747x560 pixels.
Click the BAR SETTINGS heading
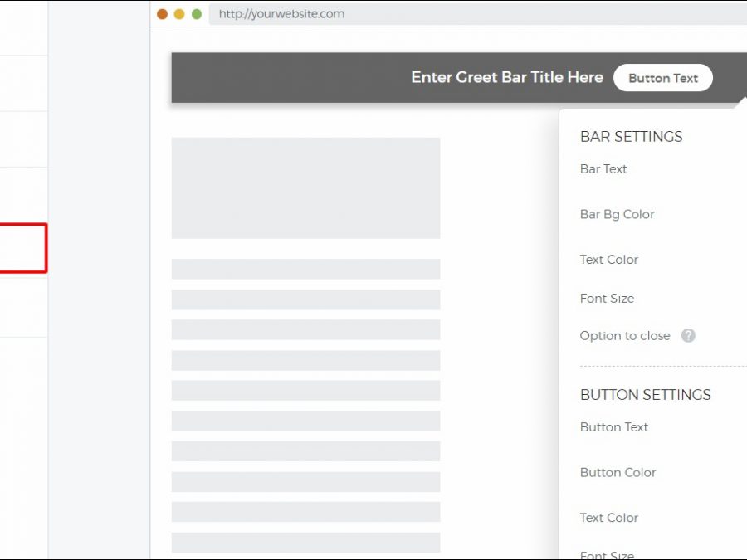pyautogui.click(x=631, y=137)
